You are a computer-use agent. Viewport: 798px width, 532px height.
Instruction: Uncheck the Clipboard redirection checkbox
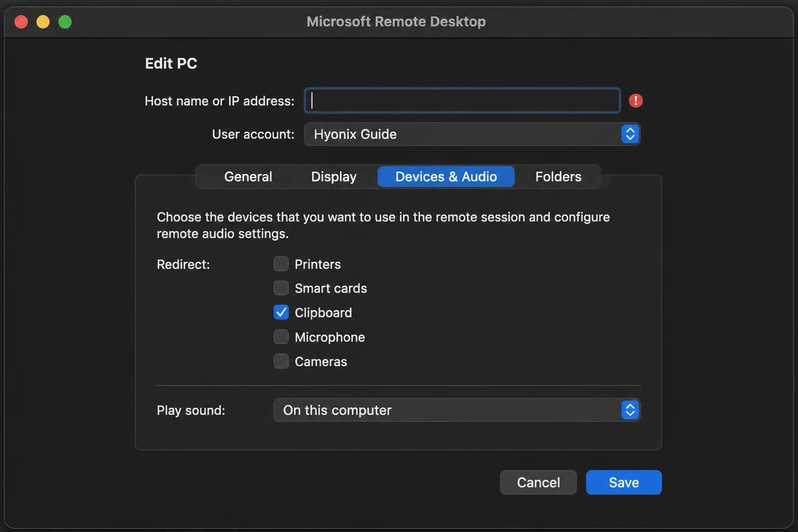pyautogui.click(x=281, y=312)
